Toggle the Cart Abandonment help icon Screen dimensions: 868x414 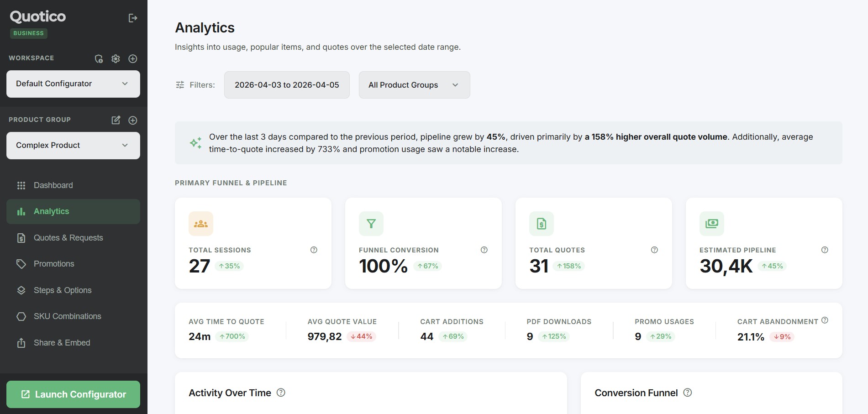[825, 320]
